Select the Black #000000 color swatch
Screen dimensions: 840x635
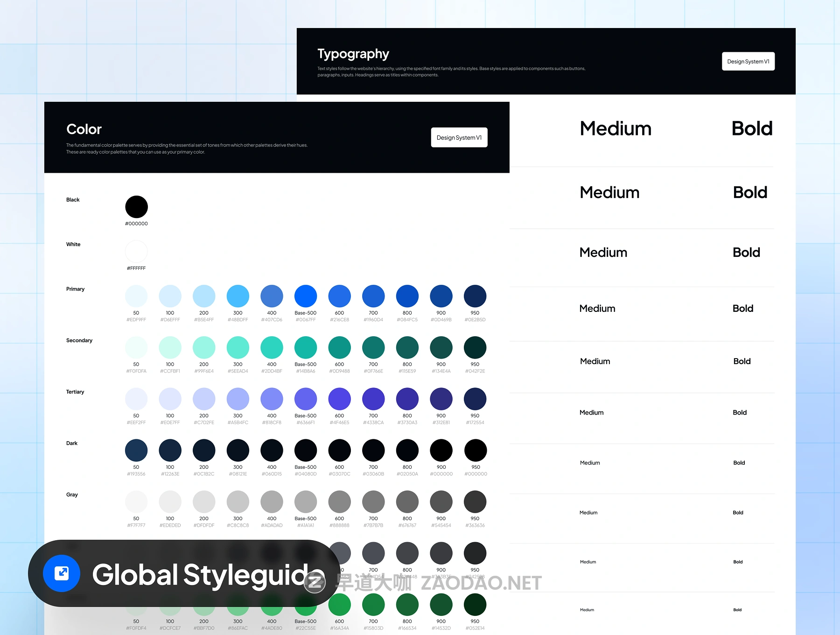[136, 207]
